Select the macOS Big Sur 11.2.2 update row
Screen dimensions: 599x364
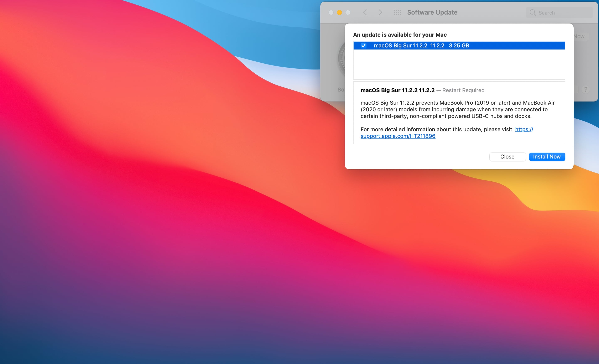tap(459, 46)
